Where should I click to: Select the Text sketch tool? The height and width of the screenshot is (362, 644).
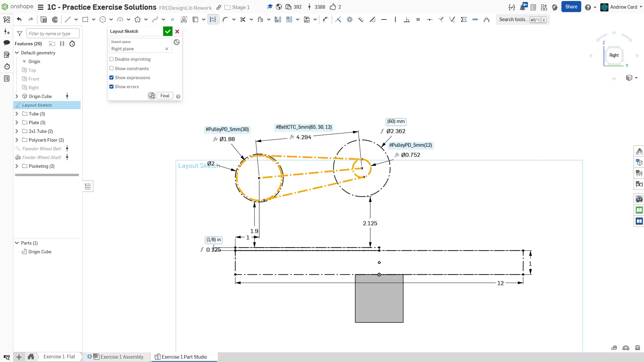point(184,19)
